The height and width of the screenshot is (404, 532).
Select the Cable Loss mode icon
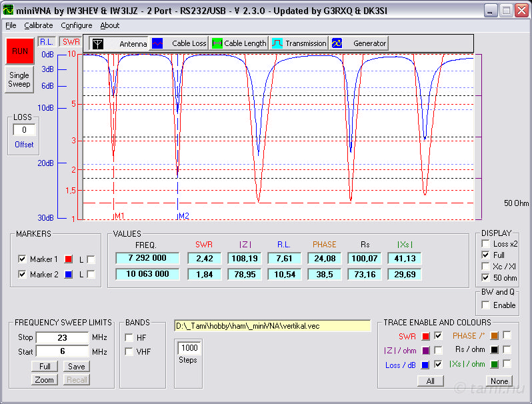point(157,43)
